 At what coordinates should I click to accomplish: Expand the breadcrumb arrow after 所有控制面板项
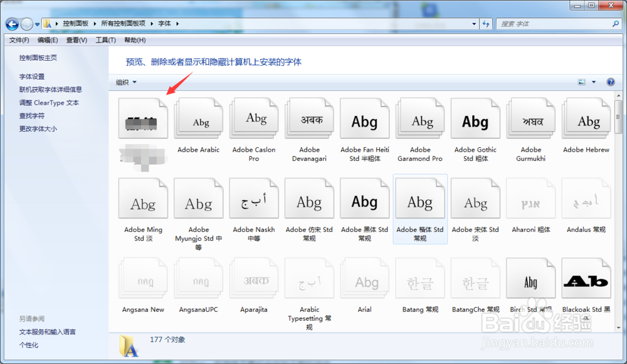pyautogui.click(x=152, y=24)
